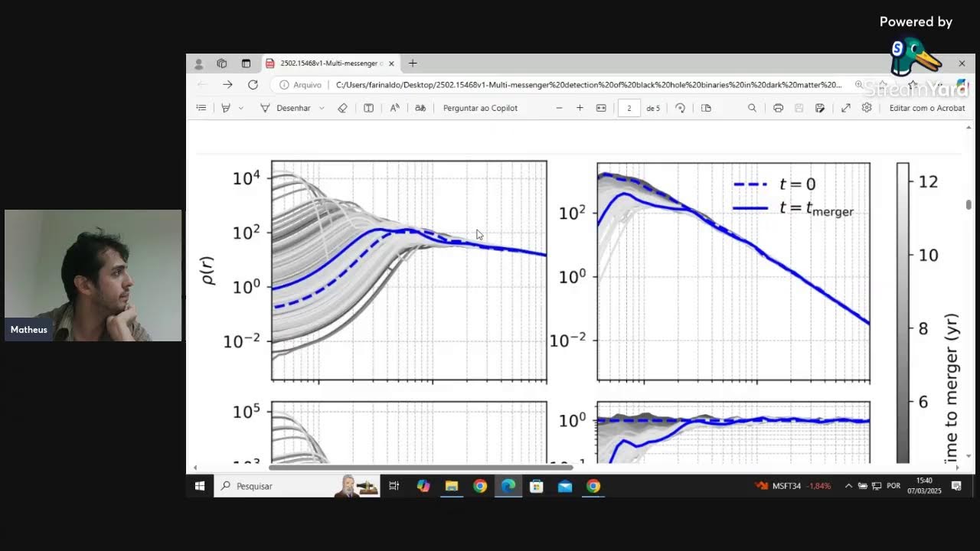This screenshot has width=980, height=551.
Task: Open the workspaces icon in Edge
Action: click(221, 64)
